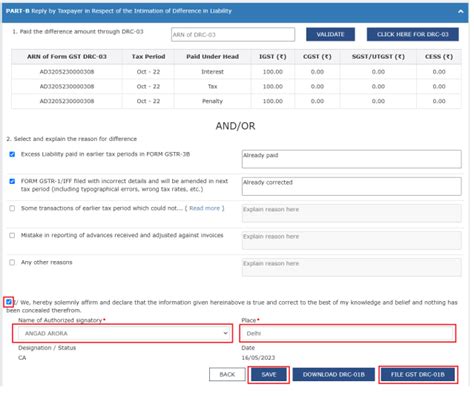Click IGST 100.00 value in Penalty row

point(273,101)
